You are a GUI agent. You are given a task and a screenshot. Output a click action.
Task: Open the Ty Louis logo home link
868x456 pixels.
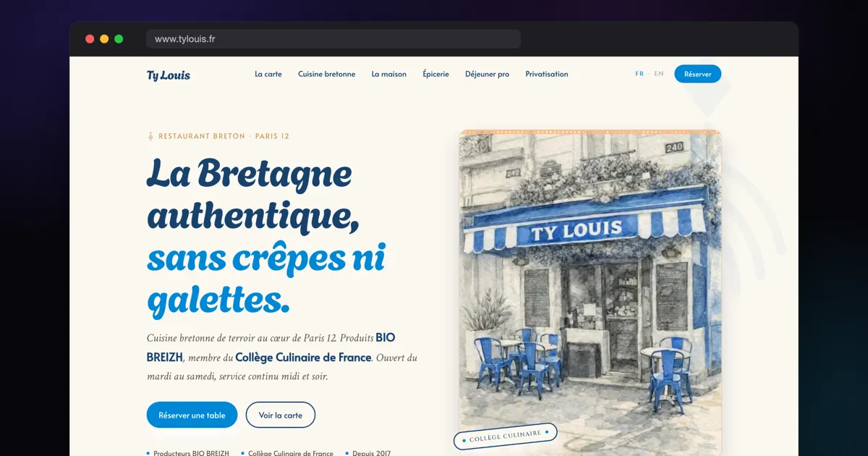pos(168,75)
